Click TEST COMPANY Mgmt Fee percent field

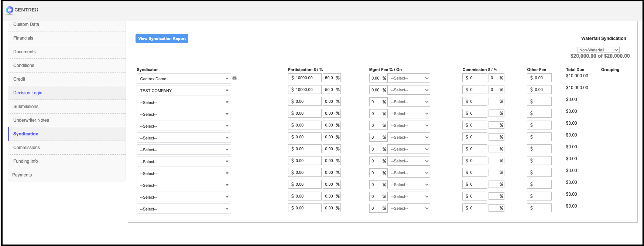378,90
